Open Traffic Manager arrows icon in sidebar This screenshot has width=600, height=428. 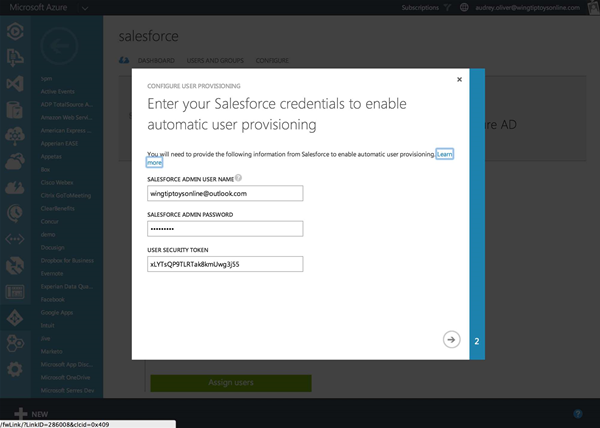[15, 265]
